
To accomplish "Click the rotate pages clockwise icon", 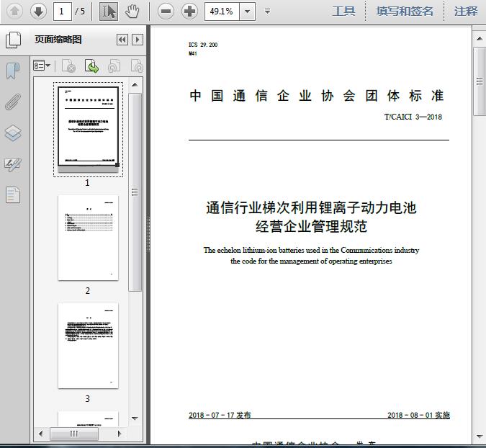I will click(137, 66).
